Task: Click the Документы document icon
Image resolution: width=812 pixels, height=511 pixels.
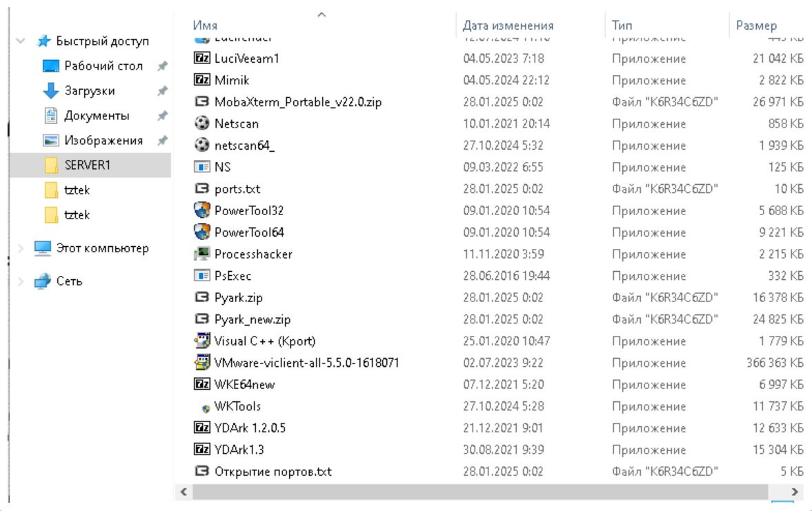Action: [51, 115]
